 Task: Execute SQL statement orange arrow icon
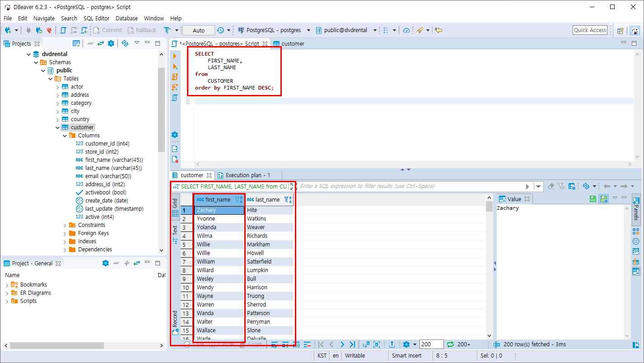[175, 56]
